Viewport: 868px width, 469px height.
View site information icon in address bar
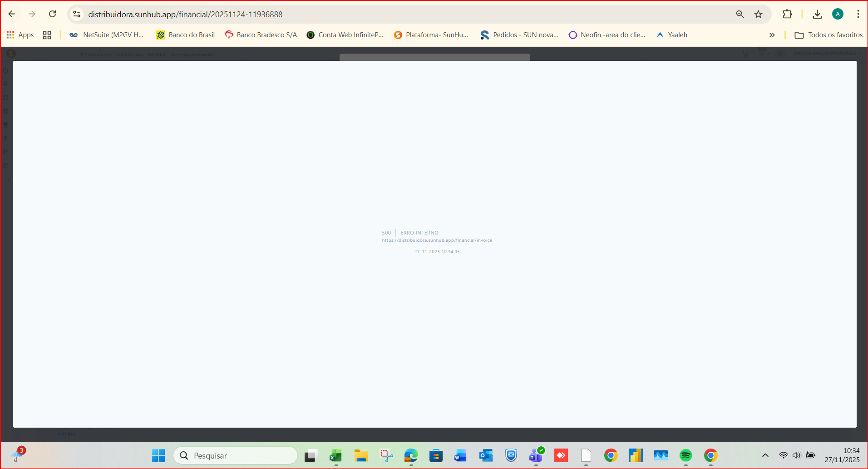(x=77, y=14)
